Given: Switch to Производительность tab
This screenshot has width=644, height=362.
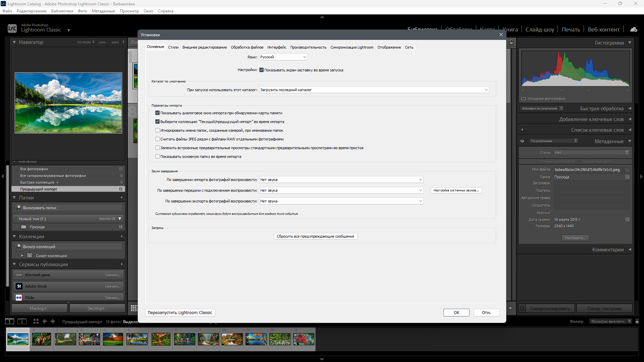Looking at the screenshot, I should click(308, 47).
